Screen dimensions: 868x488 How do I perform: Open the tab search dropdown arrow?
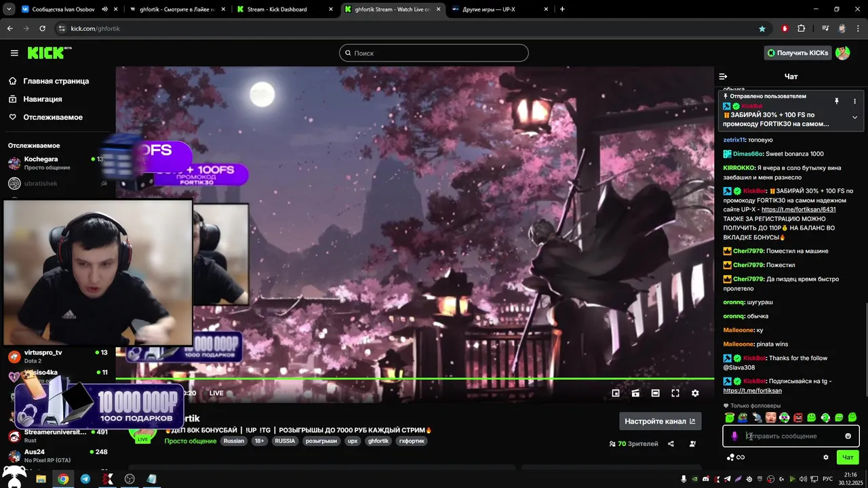click(7, 9)
